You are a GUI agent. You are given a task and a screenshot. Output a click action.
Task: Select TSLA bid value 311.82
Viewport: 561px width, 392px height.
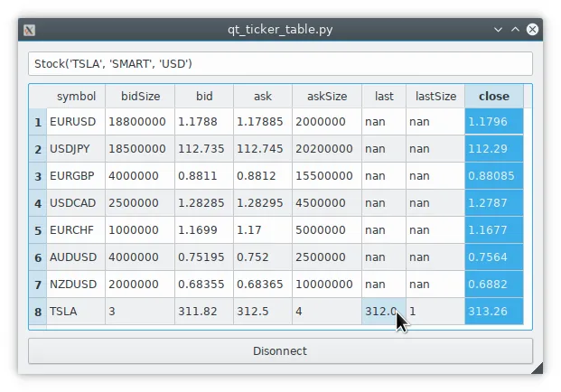(x=204, y=312)
